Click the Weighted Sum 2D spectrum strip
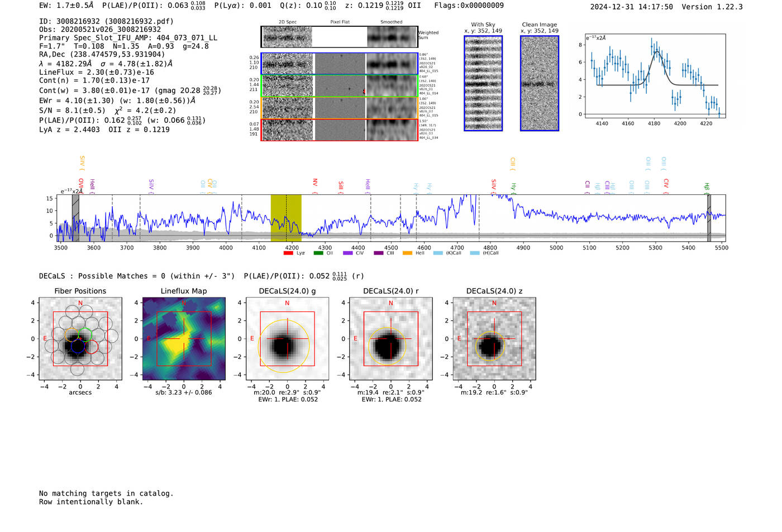The width and height of the screenshot is (782, 532). pos(340,37)
